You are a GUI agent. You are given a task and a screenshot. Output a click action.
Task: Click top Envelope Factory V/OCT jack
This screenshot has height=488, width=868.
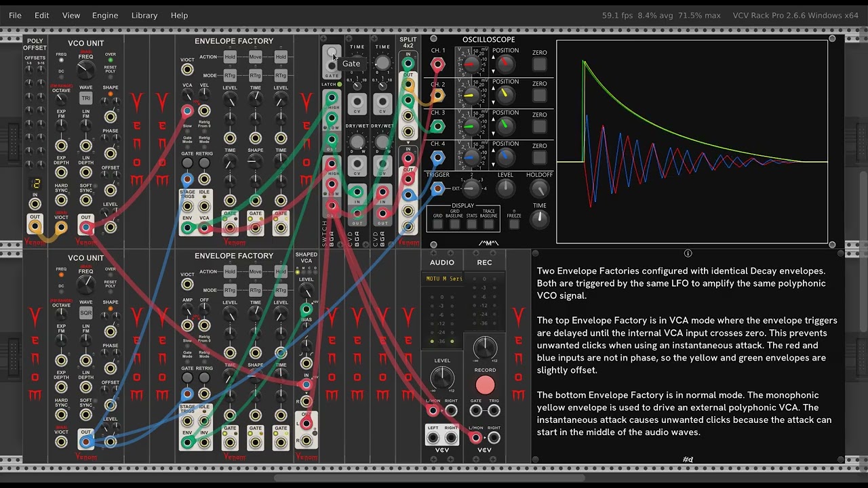click(x=187, y=70)
